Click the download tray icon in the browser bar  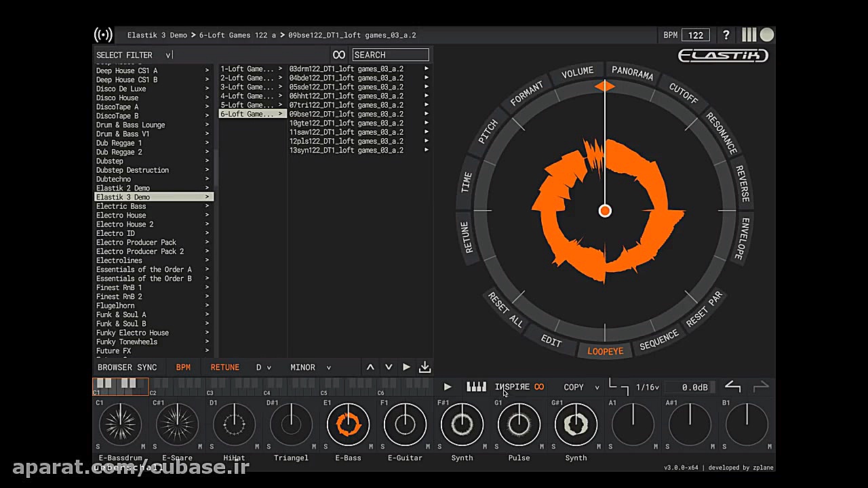point(425,367)
